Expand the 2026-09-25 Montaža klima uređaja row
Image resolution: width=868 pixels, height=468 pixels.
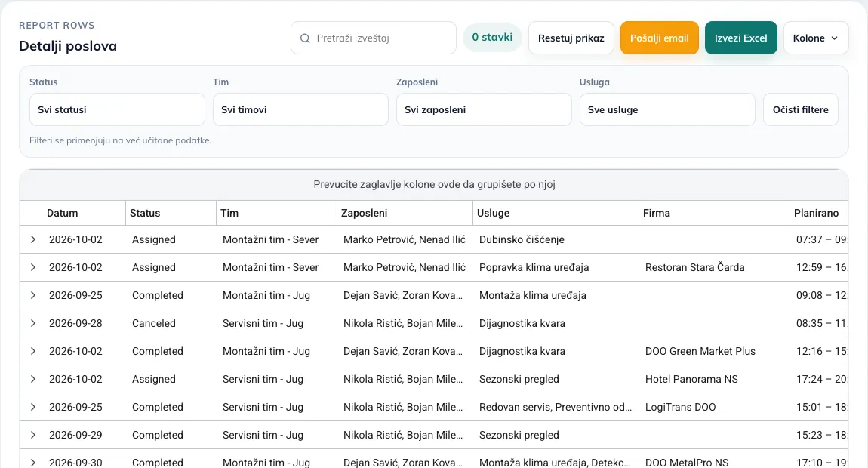[33, 295]
